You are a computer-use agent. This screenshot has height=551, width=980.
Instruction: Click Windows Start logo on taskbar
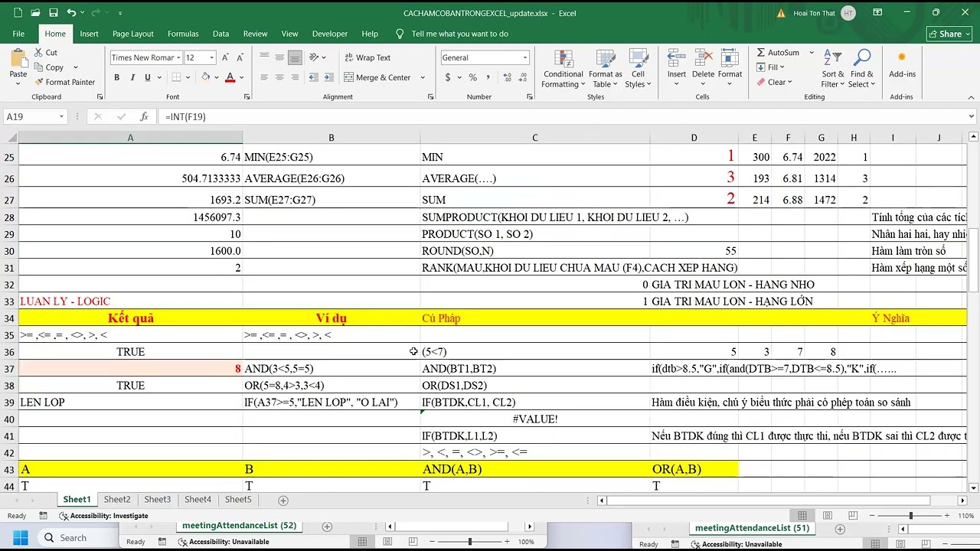click(20, 537)
